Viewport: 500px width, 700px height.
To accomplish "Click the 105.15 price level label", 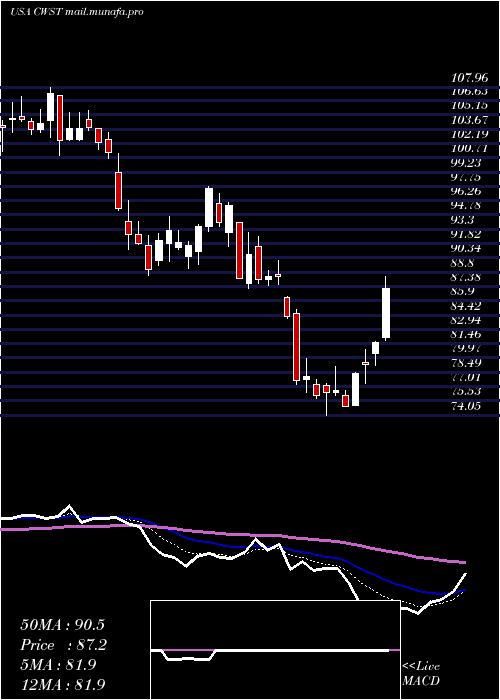I will 469,106.
